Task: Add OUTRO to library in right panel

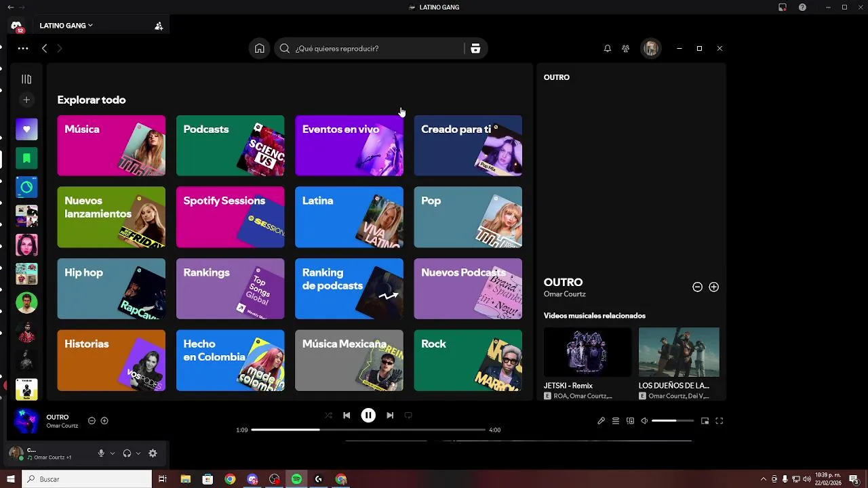Action: tap(713, 287)
